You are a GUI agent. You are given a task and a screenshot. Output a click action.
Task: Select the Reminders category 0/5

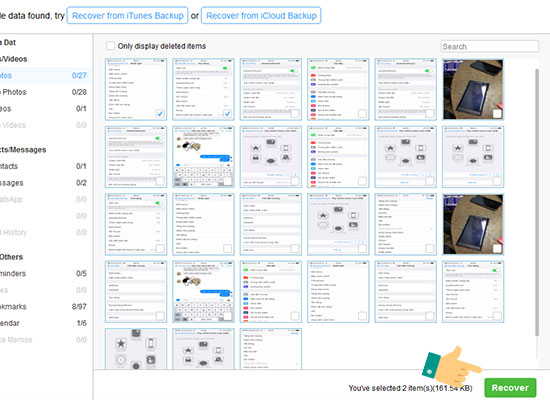[43, 273]
